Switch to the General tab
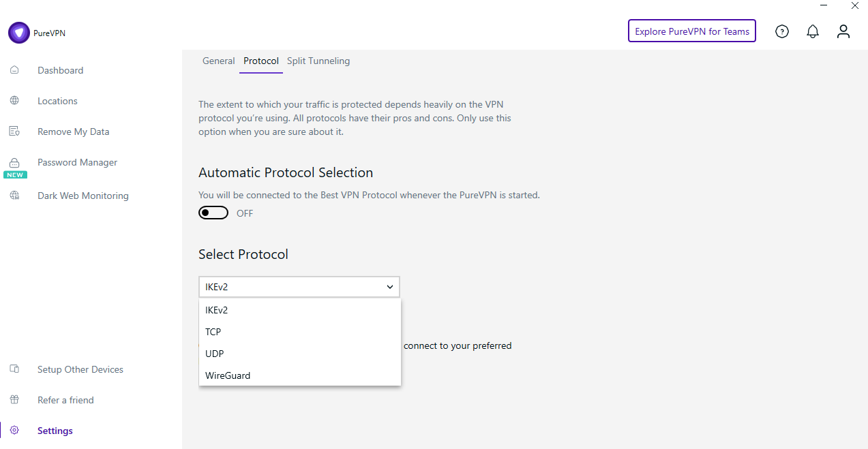This screenshot has width=868, height=449. 218,61
